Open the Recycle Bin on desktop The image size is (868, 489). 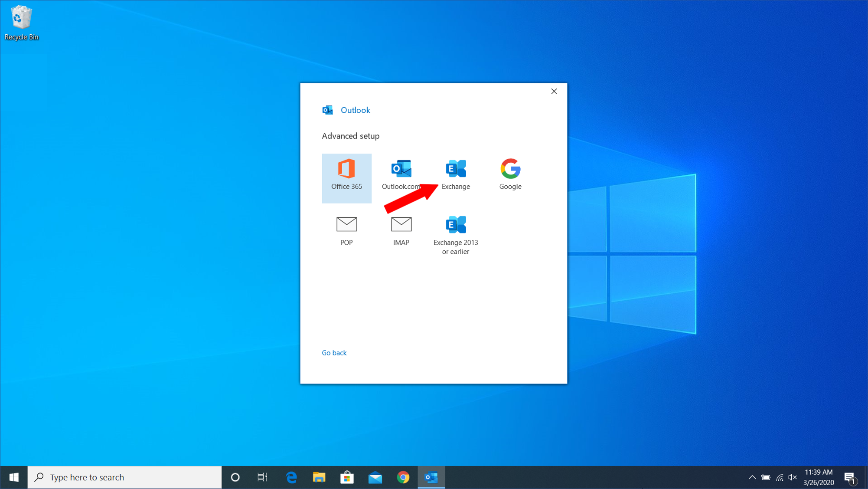click(x=21, y=23)
